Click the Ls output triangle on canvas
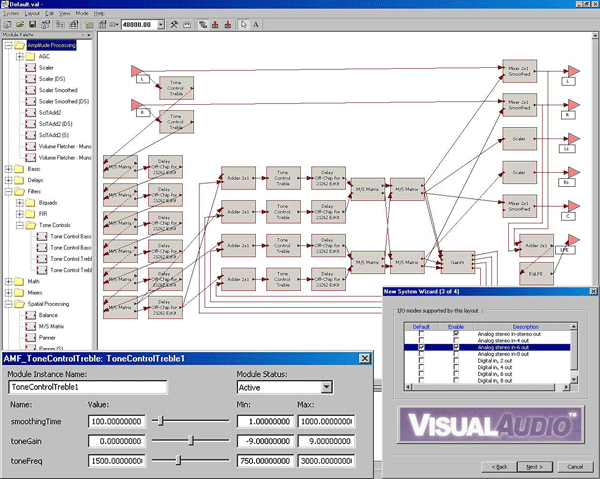 pyautogui.click(x=573, y=138)
